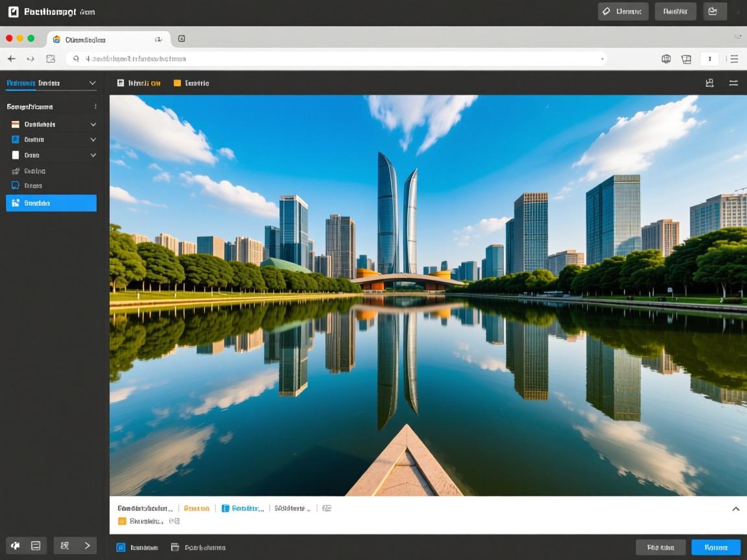Expand the first sidebar item with orange icon

93,124
